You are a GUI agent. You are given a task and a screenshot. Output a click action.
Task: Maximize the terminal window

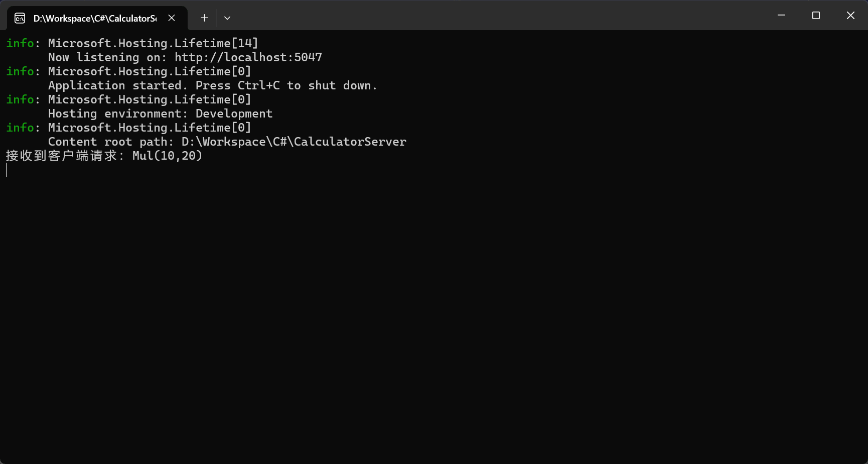816,16
